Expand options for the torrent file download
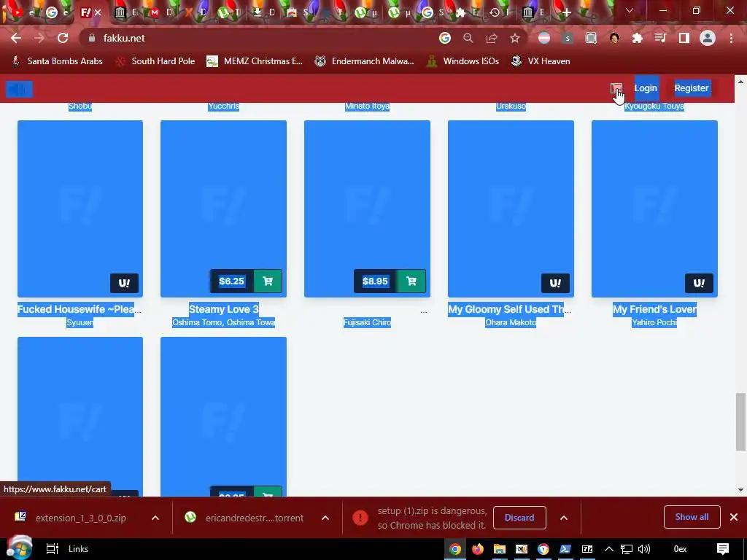747x560 pixels. pyautogui.click(x=325, y=518)
